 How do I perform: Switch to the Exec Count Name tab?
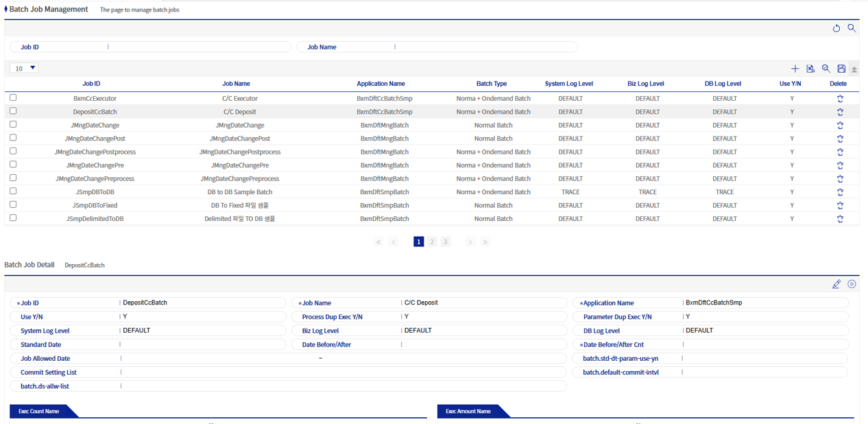pos(39,411)
